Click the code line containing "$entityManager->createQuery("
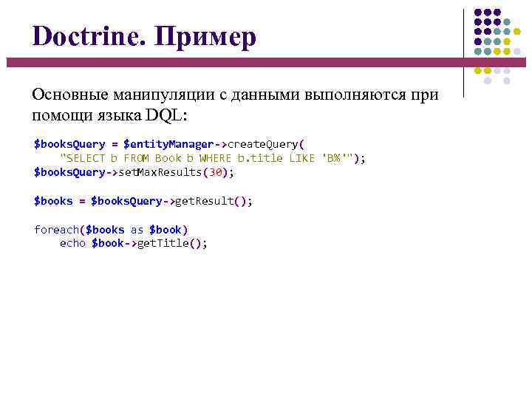This screenshot has width=532, height=399. point(169,145)
